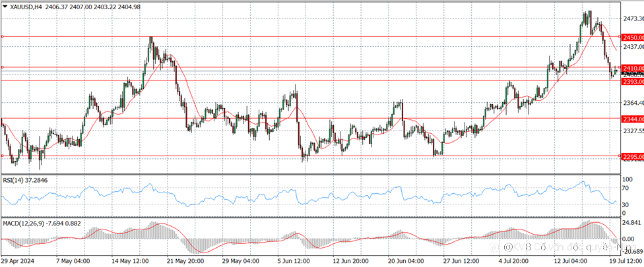Click the OHLC values 2406.37 2407.00 2403.22 2404.98
Screen dimensions: 644x267
click(93, 7)
